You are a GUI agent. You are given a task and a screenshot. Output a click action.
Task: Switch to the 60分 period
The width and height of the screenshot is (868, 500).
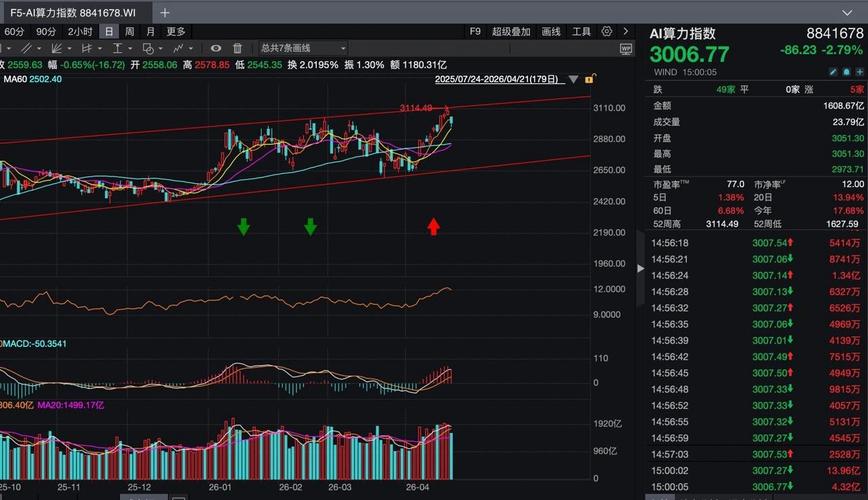pyautogui.click(x=14, y=32)
